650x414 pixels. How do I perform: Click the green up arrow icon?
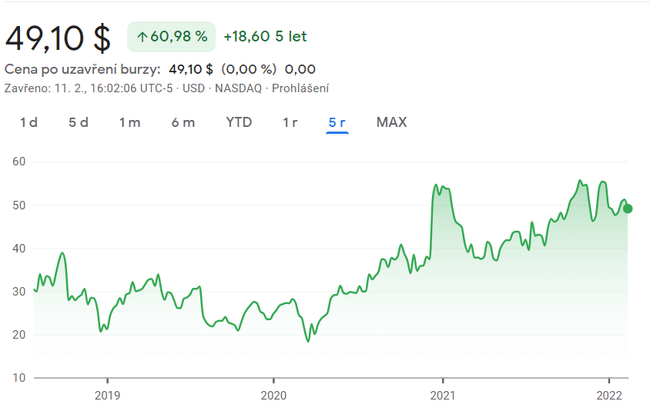point(141,37)
